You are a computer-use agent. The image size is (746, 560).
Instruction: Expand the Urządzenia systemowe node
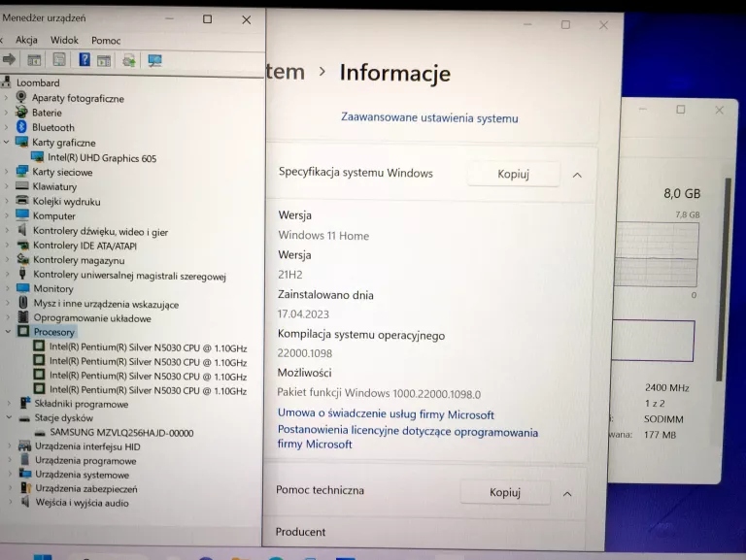(10, 474)
